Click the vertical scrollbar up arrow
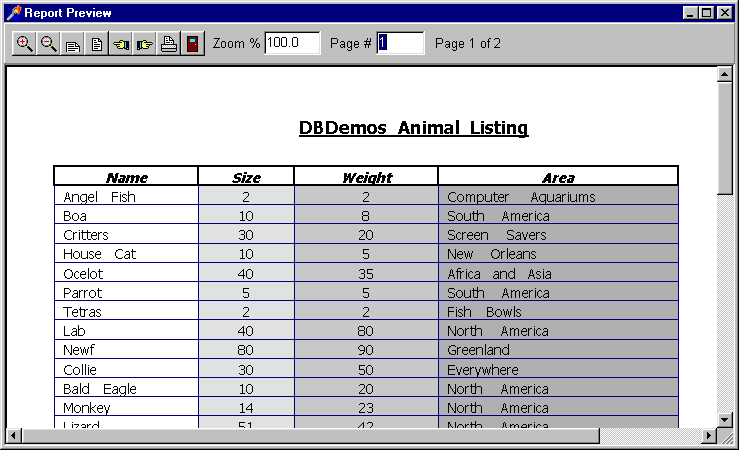 tap(725, 75)
